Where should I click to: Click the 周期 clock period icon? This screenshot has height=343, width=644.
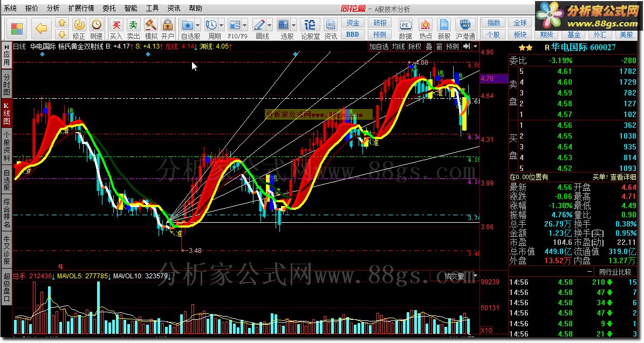(x=211, y=25)
